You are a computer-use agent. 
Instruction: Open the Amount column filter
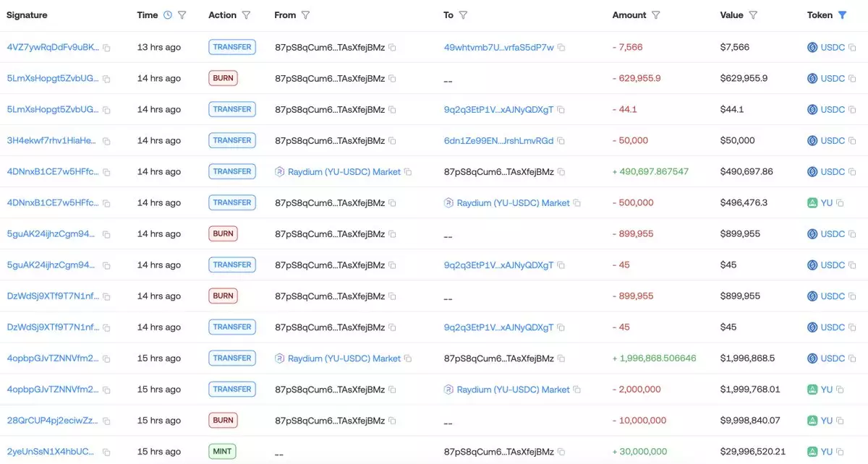pyautogui.click(x=656, y=15)
